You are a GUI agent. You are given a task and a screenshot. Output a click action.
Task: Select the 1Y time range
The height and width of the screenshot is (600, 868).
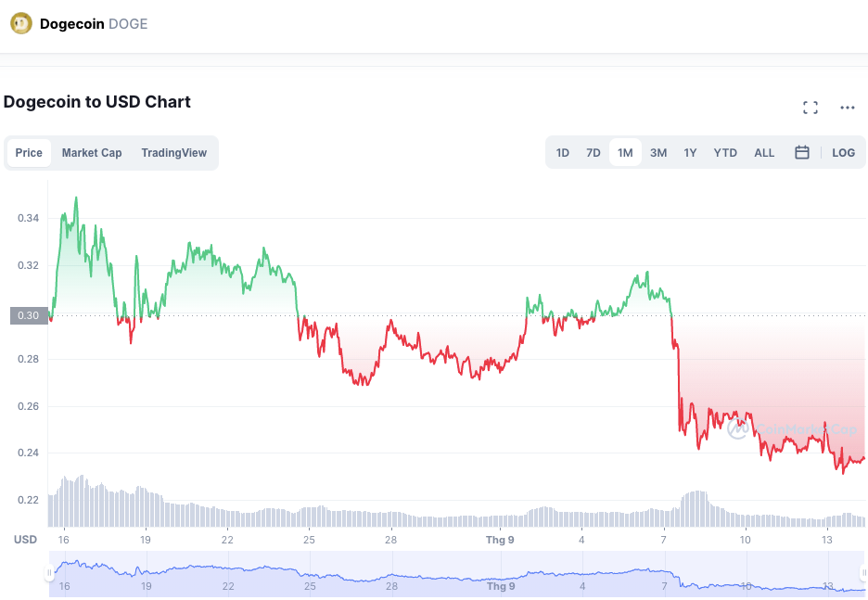tap(690, 153)
